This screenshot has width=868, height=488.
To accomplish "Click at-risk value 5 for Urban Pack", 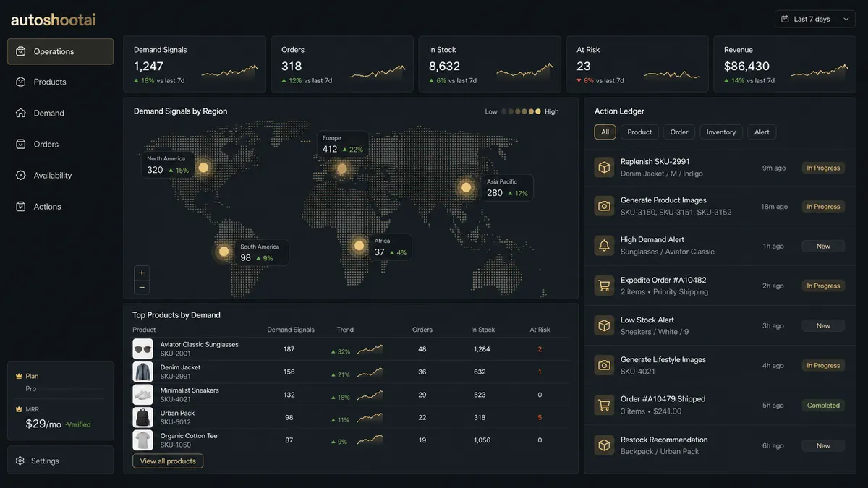I will pyautogui.click(x=540, y=418).
